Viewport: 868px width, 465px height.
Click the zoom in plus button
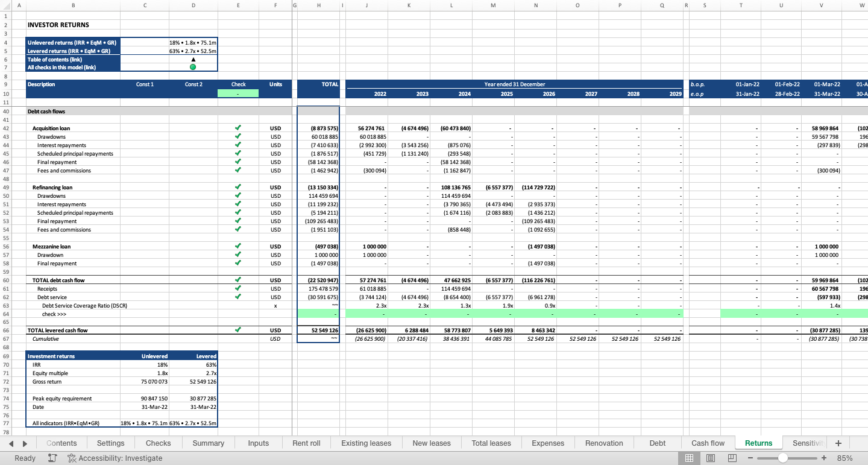coord(824,458)
